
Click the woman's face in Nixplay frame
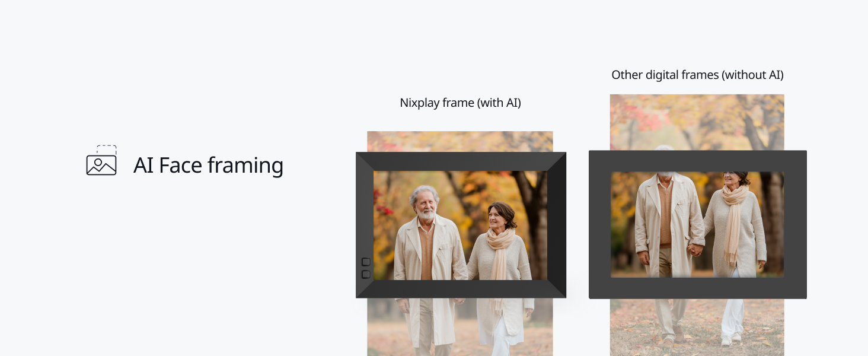[497, 218]
